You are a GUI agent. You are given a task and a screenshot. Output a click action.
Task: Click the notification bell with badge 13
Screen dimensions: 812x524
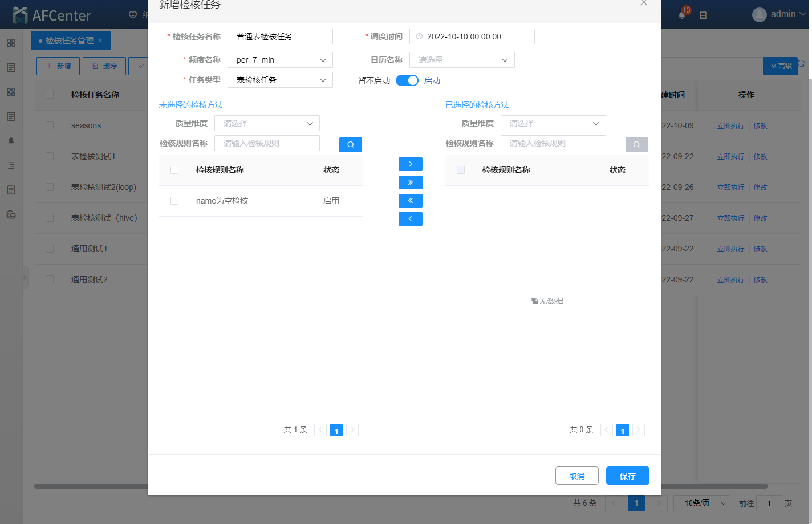coord(682,15)
